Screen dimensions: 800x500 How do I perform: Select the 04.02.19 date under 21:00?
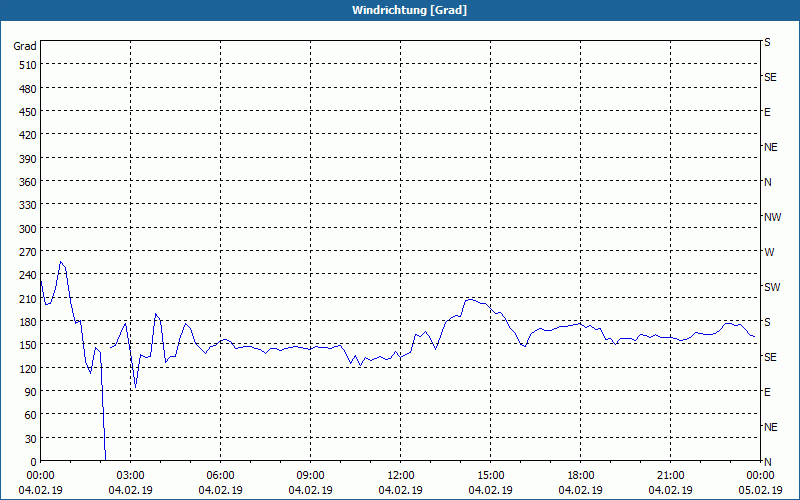[x=670, y=490]
